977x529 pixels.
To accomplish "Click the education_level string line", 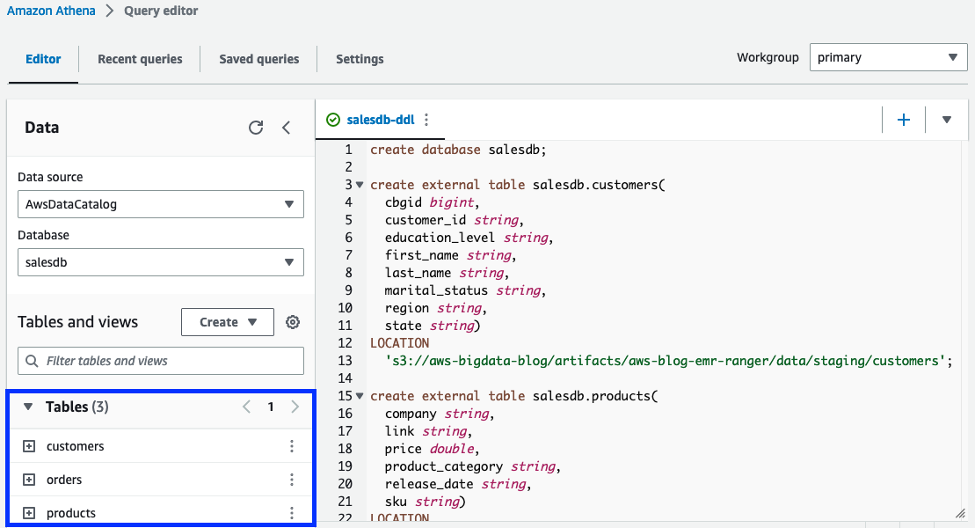I will 469,237.
